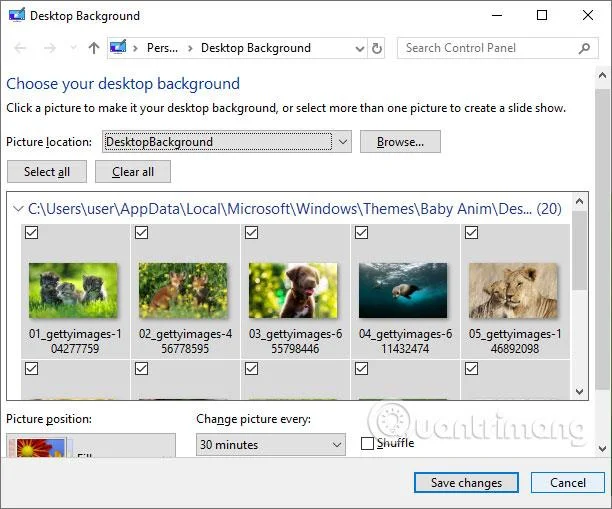Open Change picture every dropdown
This screenshot has height=509, width=612.
[x=271, y=444]
